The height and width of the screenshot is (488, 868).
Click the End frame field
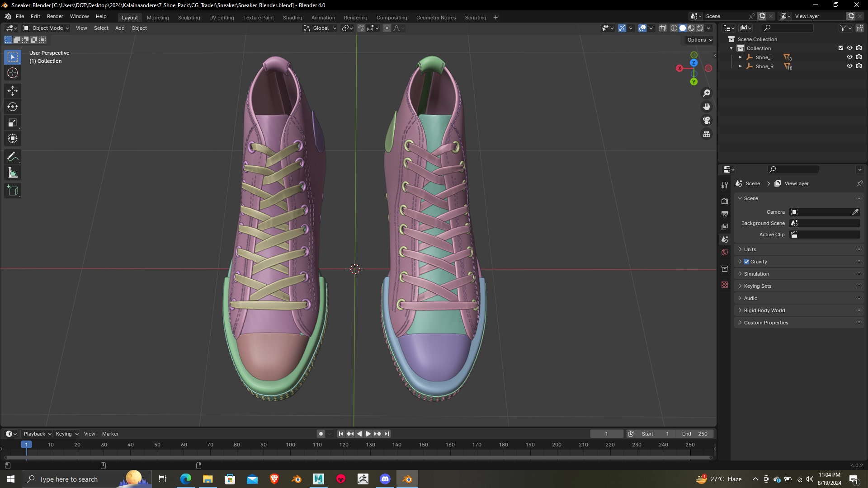pyautogui.click(x=695, y=434)
